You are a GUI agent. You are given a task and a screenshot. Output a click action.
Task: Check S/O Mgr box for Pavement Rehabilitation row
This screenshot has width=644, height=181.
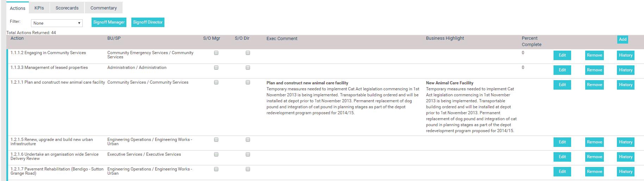[x=216, y=169]
